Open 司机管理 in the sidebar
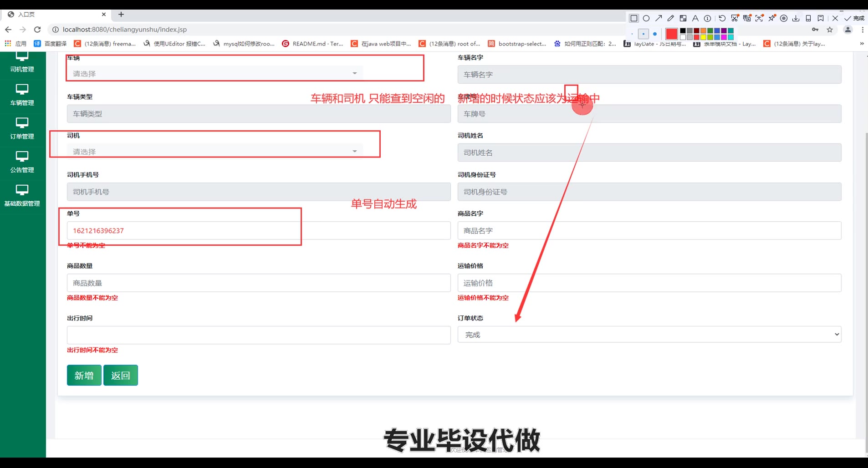 tap(22, 62)
